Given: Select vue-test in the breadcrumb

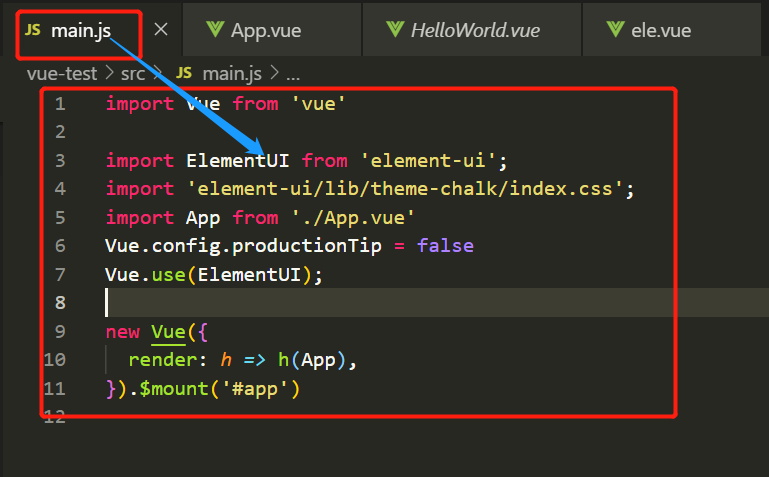Looking at the screenshot, I should point(62,74).
